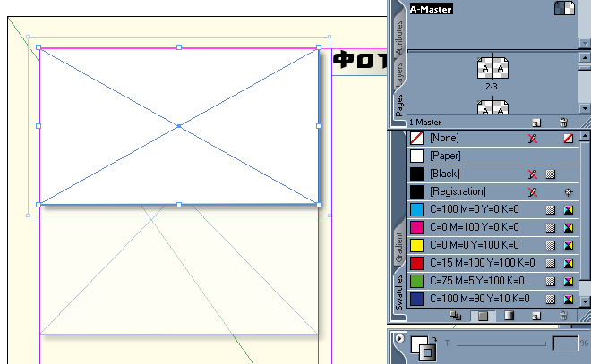Select the [Black] swatch
Screen dimensions: 591x364
click(492, 174)
